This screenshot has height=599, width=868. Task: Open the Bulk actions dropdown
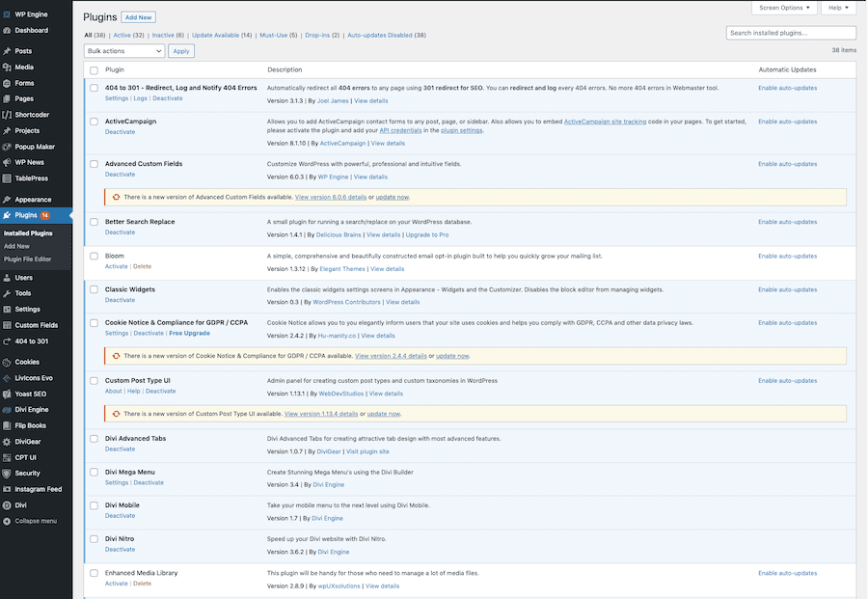(x=124, y=51)
